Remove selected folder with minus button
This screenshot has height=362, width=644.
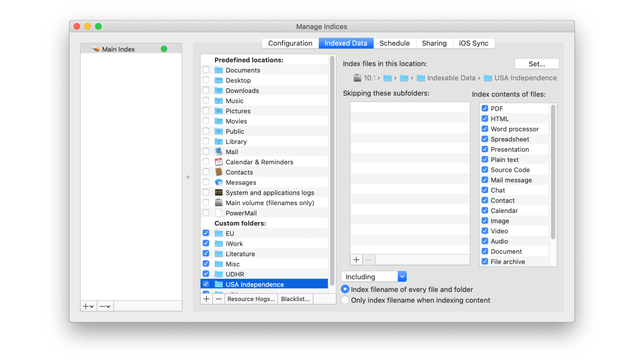[x=219, y=299]
